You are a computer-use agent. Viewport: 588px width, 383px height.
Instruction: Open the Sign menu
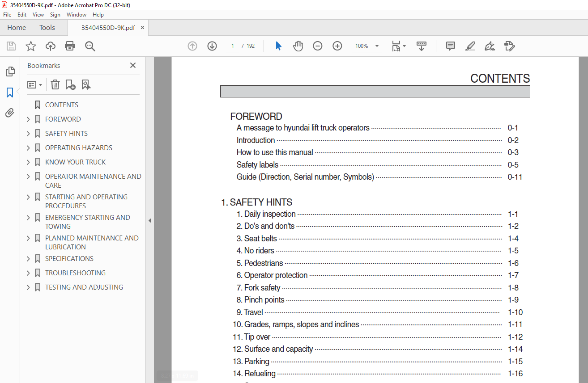[x=55, y=15]
